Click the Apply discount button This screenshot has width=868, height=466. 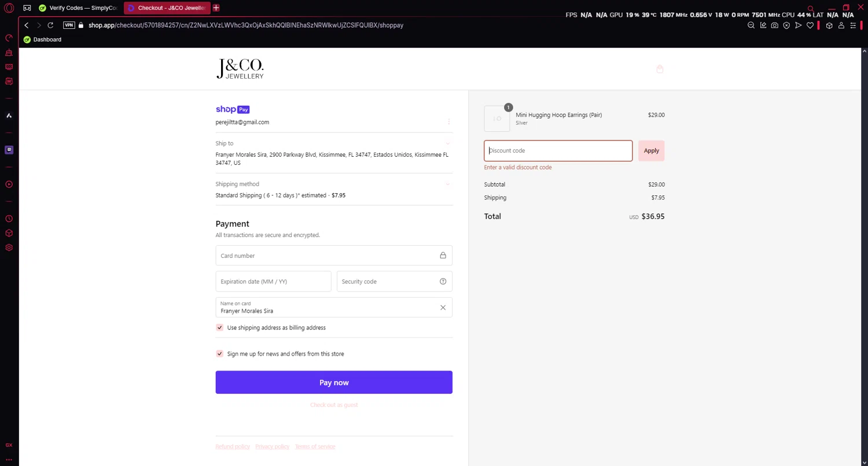click(652, 151)
